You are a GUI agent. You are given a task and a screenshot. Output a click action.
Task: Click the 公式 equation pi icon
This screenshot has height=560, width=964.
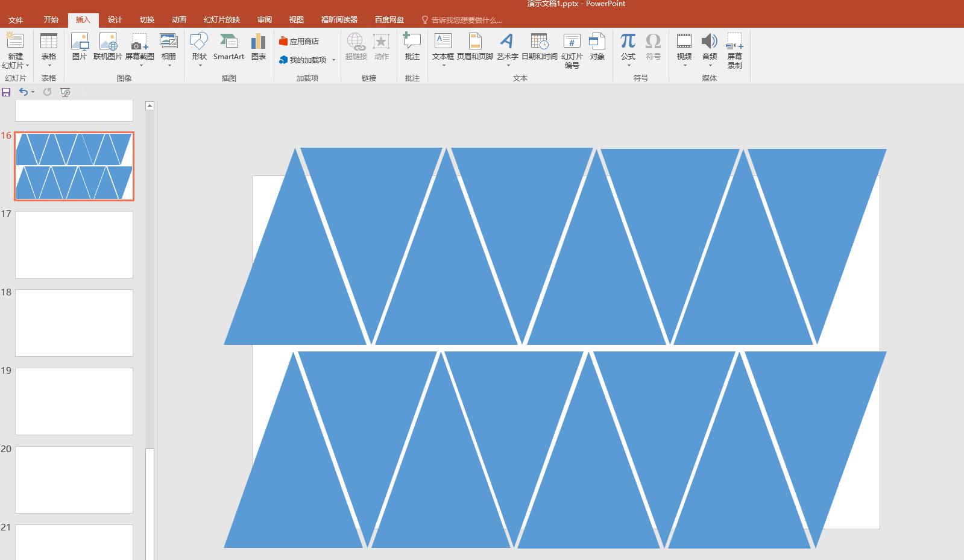(628, 41)
